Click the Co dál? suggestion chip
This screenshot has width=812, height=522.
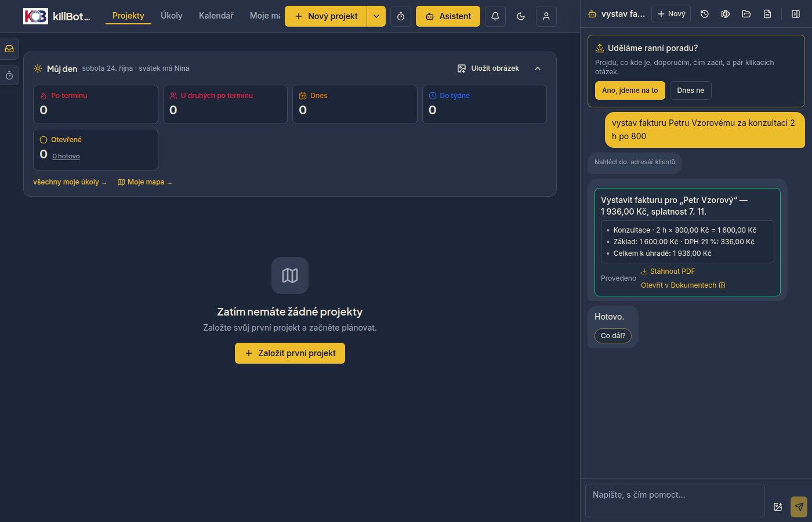tap(613, 336)
